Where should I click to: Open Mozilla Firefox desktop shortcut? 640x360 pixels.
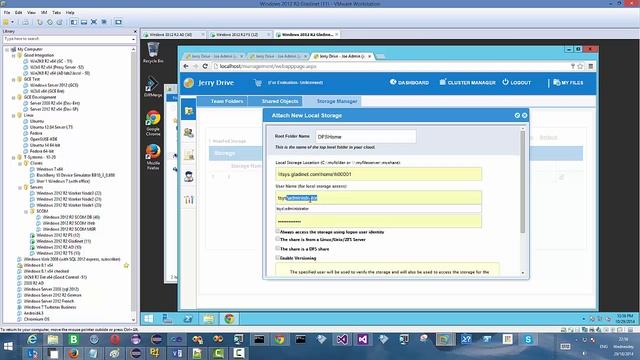click(153, 157)
